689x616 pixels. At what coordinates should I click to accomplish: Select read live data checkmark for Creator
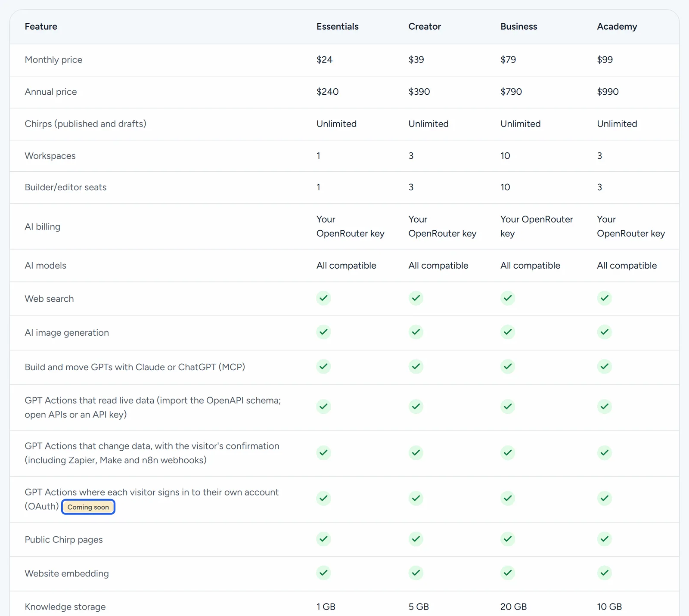click(416, 406)
